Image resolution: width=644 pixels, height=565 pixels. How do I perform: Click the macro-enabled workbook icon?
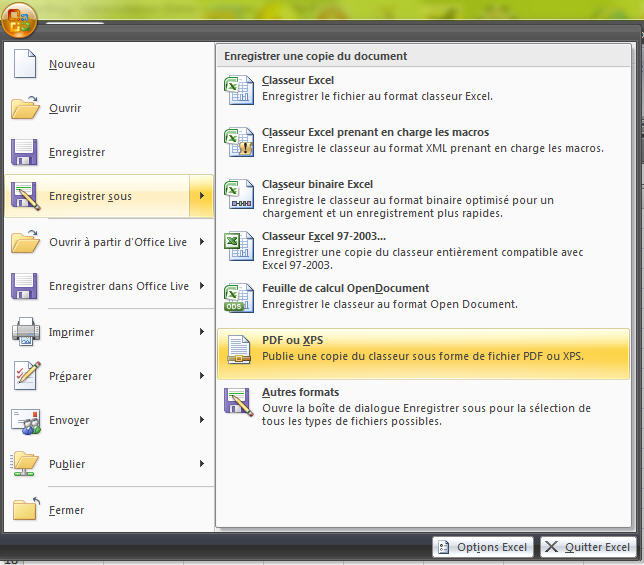(x=239, y=142)
